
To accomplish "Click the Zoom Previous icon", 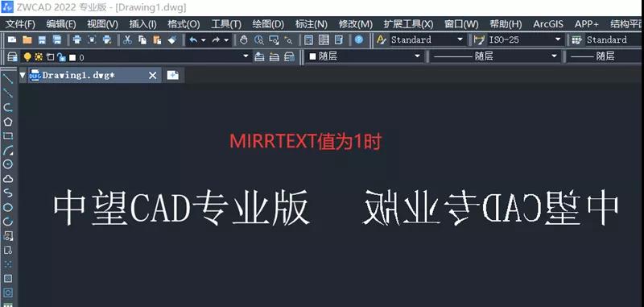I will point(289,39).
